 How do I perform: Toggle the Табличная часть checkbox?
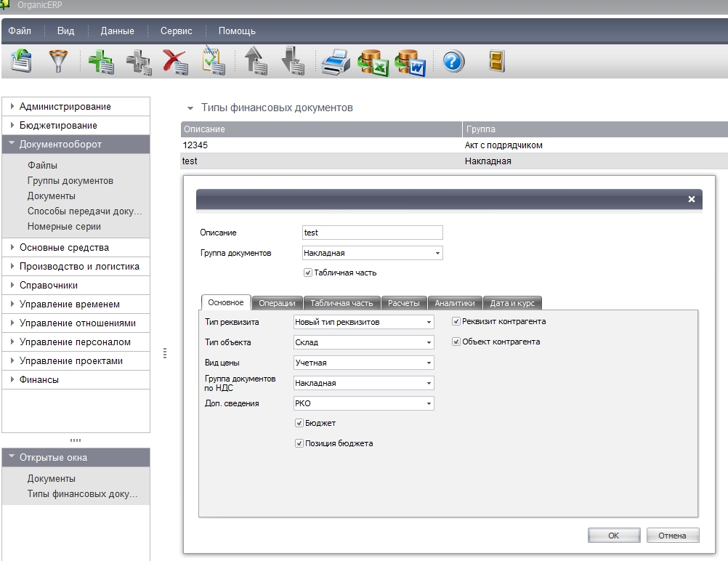click(x=308, y=273)
